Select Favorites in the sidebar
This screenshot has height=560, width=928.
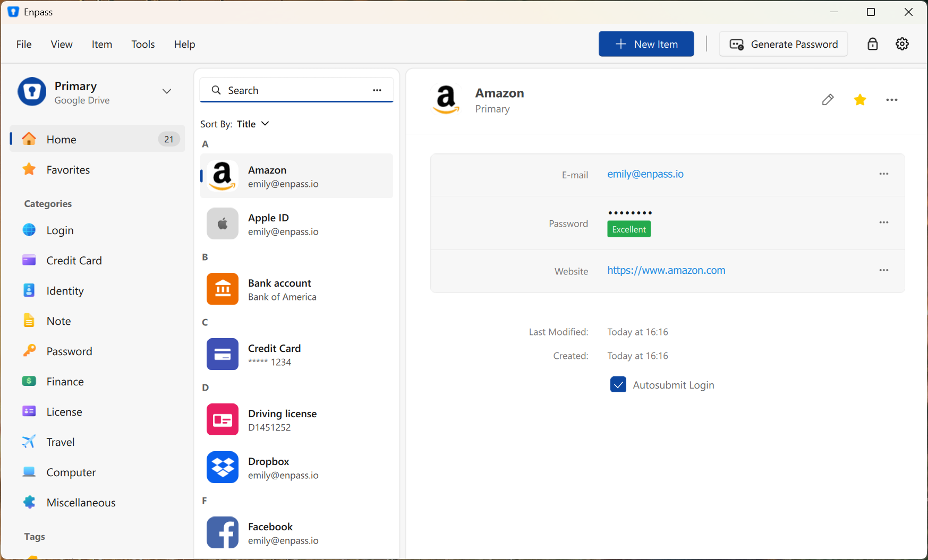97,169
